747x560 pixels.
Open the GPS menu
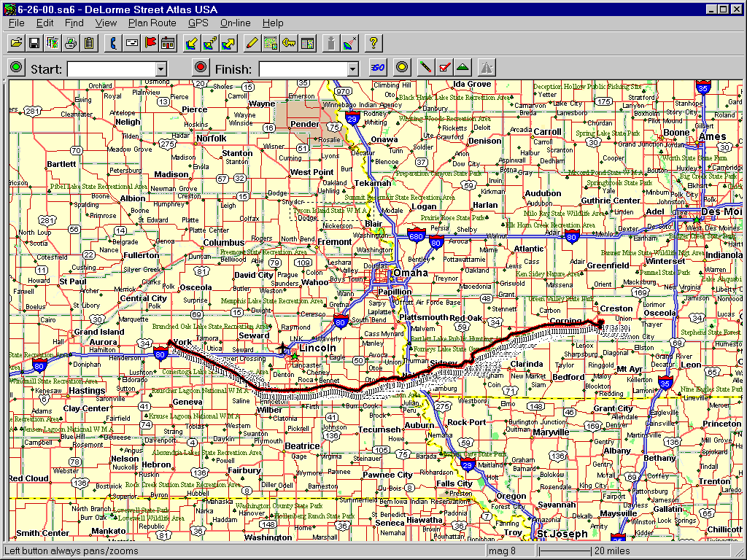tap(198, 23)
